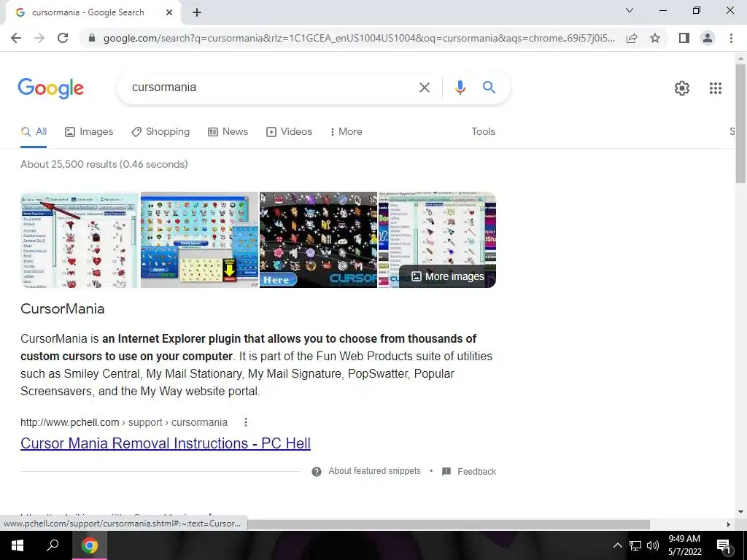Image resolution: width=747 pixels, height=560 pixels.
Task: Open a new browser tab
Action: (197, 13)
